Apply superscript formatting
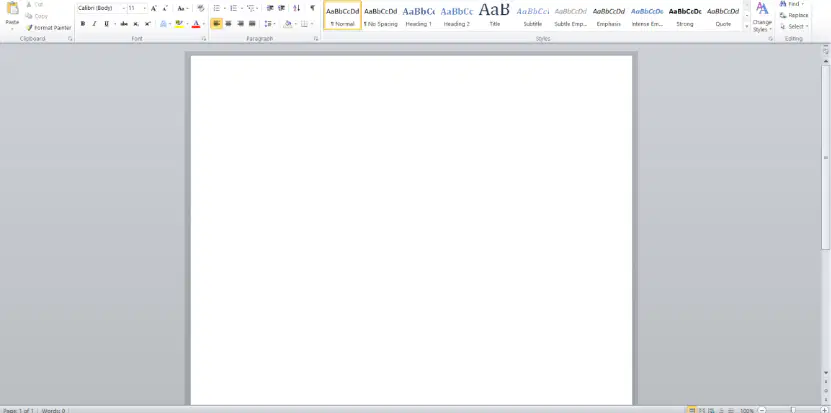Image resolution: width=831 pixels, height=413 pixels. click(148, 24)
